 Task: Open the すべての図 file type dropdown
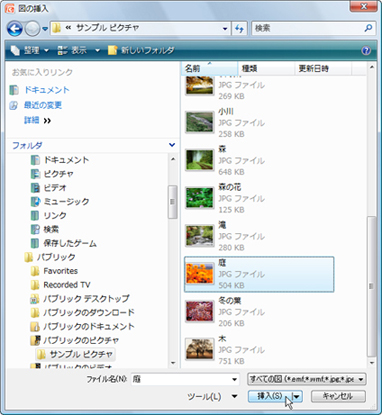pyautogui.click(x=307, y=379)
